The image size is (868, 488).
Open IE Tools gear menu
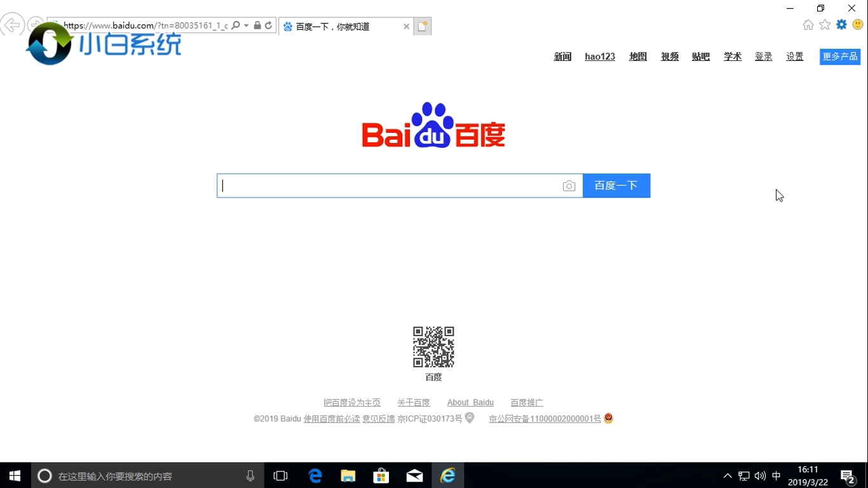(841, 25)
